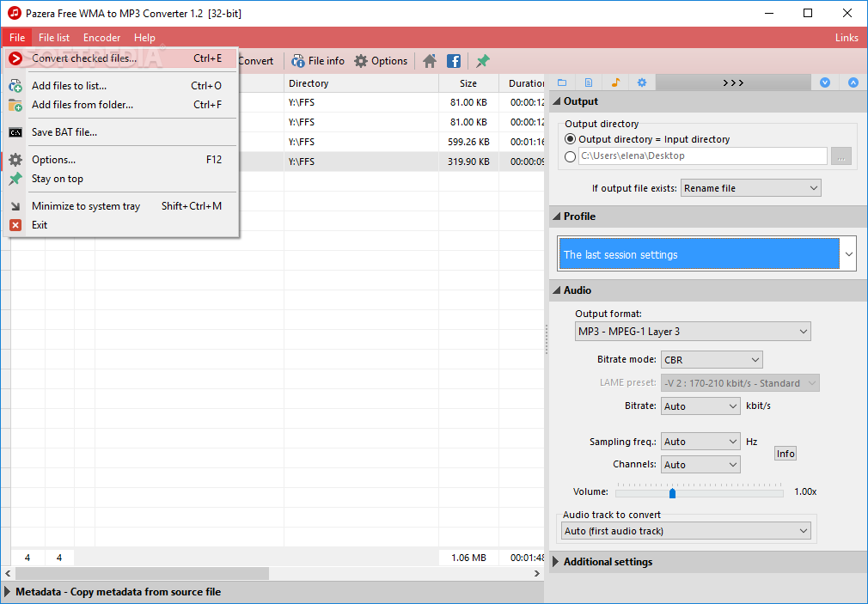Screen dimensions: 868x604
Task: Click the Options gear icon in File menu
Action: pyautogui.click(x=15, y=160)
